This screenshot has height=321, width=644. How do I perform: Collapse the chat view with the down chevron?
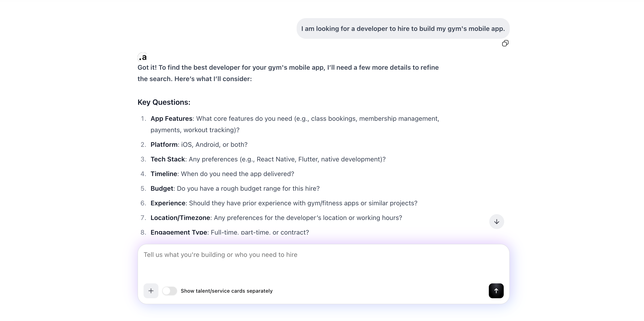point(496,221)
